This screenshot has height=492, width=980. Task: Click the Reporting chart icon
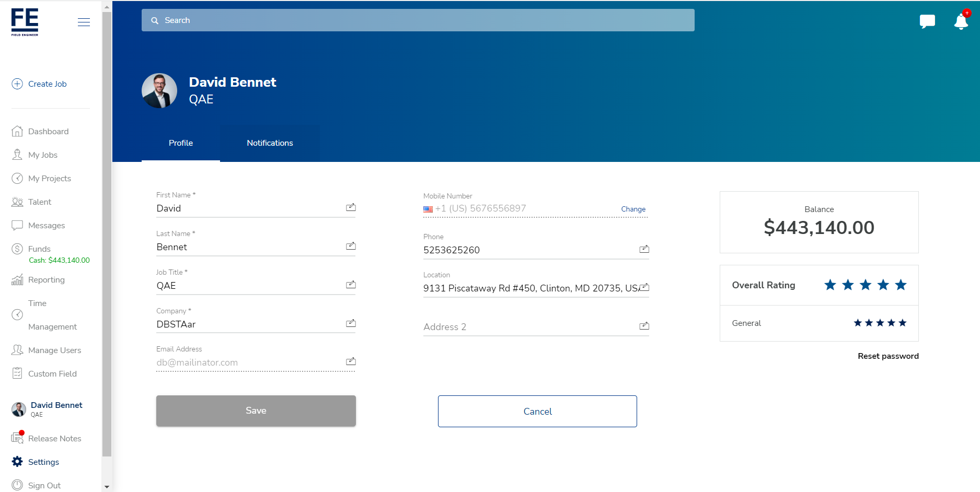tap(17, 279)
